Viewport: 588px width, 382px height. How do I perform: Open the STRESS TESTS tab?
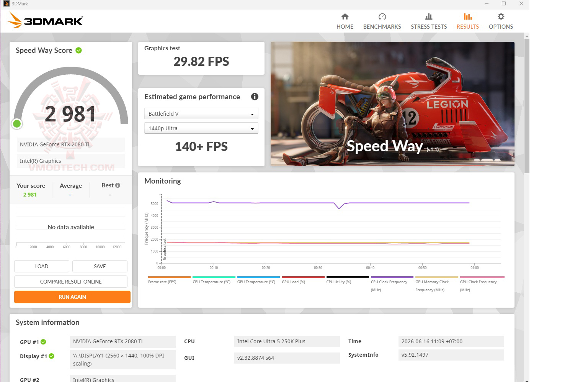coord(429,21)
